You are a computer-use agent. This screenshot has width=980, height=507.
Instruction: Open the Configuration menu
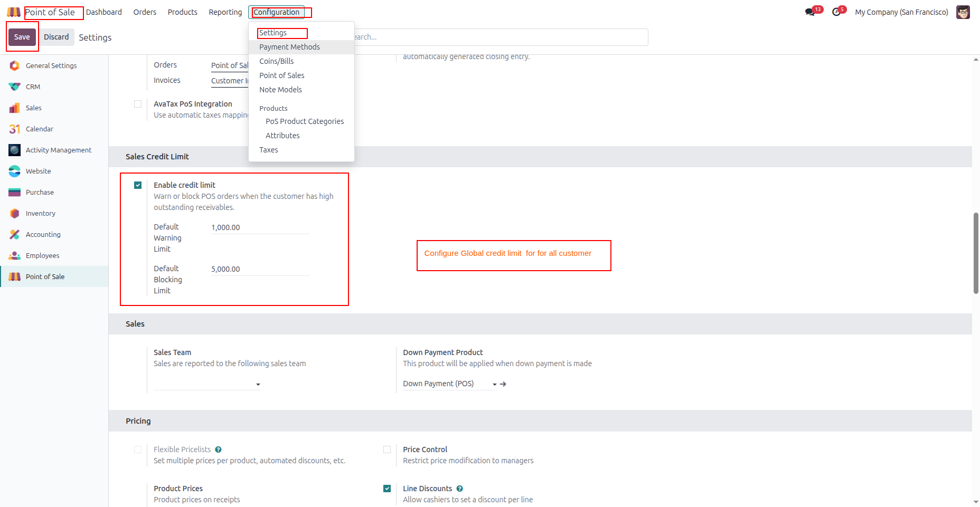click(276, 12)
